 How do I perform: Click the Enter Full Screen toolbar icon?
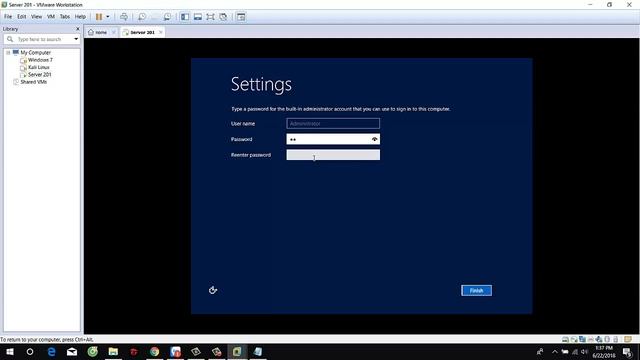210,17
